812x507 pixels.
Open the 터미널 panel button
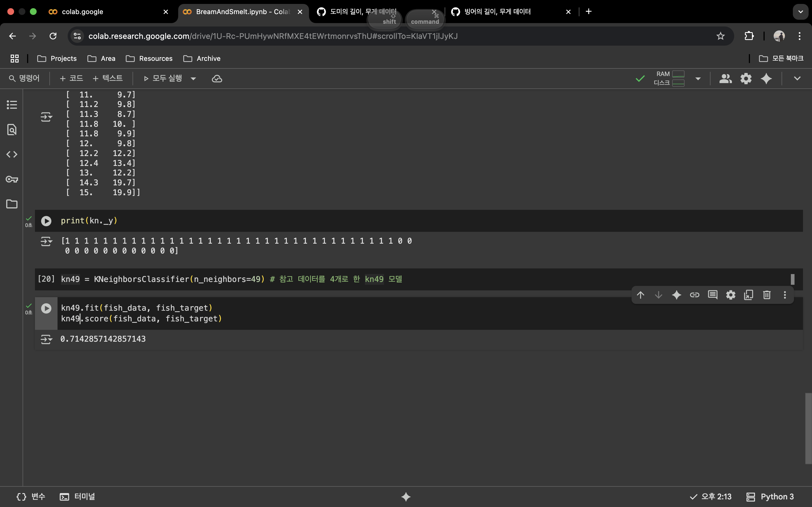click(x=78, y=497)
